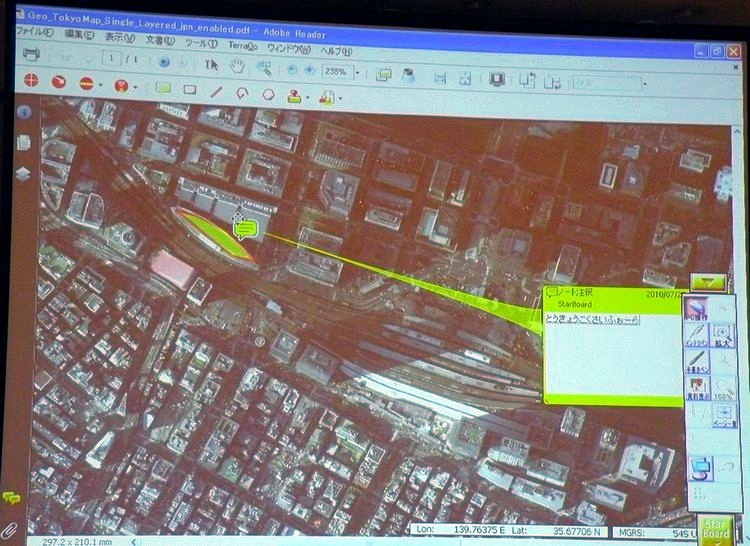
Task: Click the green note annotation icon on map
Action: click(x=245, y=229)
